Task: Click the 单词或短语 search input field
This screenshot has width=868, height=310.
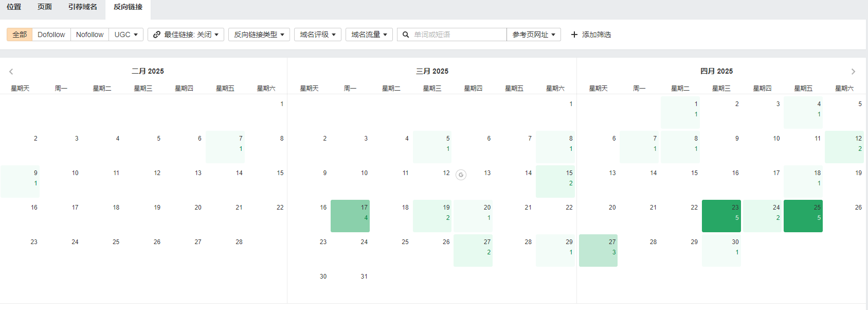Action: click(459, 35)
